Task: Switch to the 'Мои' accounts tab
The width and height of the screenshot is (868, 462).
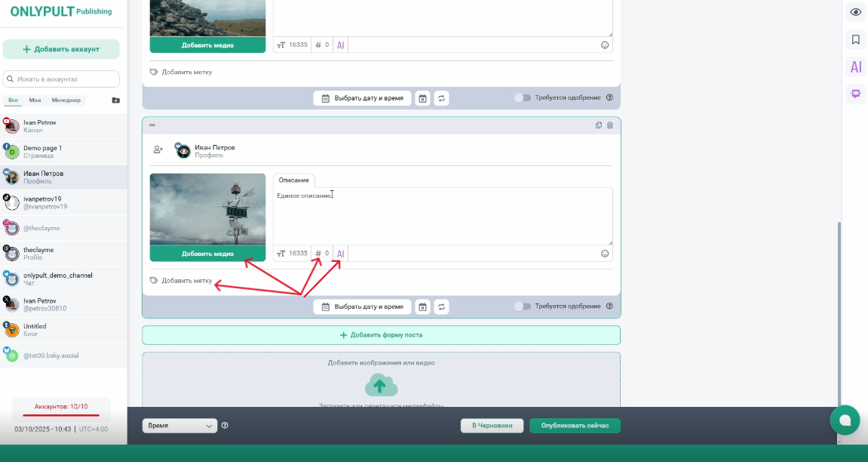Action: pos(35,100)
